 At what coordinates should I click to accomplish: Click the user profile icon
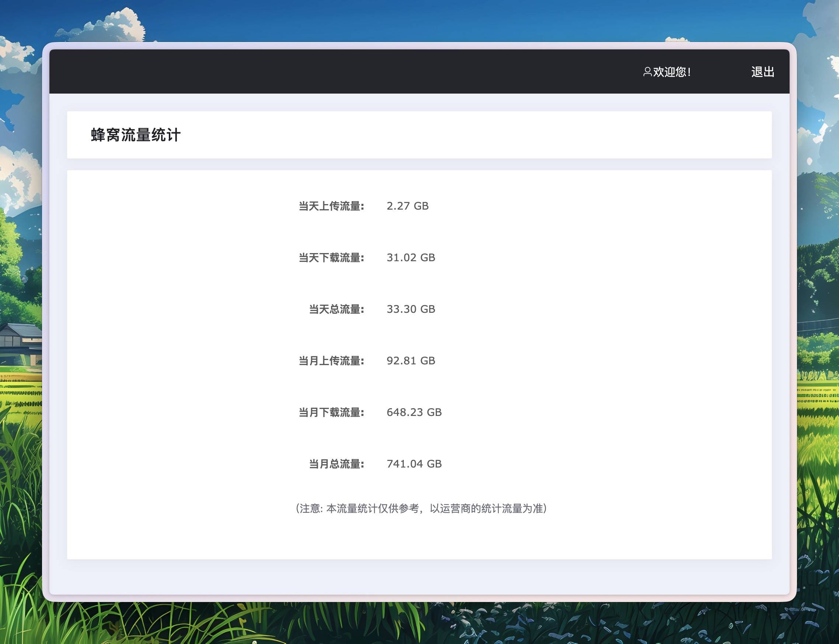click(647, 72)
